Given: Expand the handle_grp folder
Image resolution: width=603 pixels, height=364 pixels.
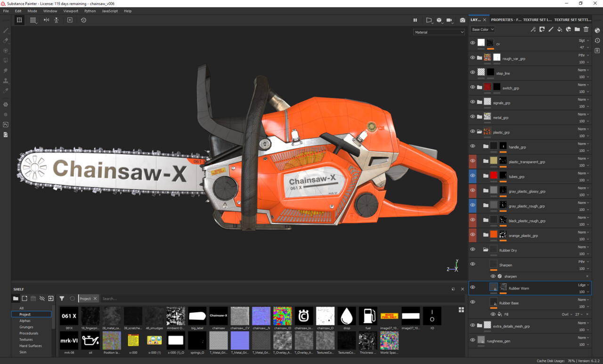Looking at the screenshot, I should [486, 146].
